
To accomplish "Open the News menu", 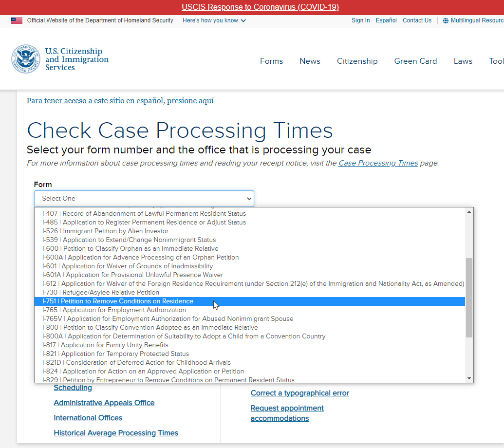I will pyautogui.click(x=310, y=61).
